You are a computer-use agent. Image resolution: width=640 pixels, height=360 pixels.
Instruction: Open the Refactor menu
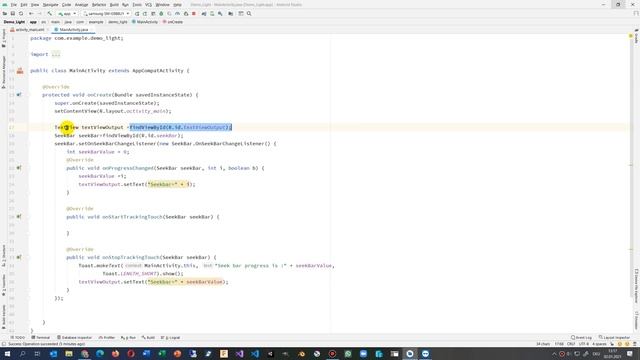(x=99, y=4)
